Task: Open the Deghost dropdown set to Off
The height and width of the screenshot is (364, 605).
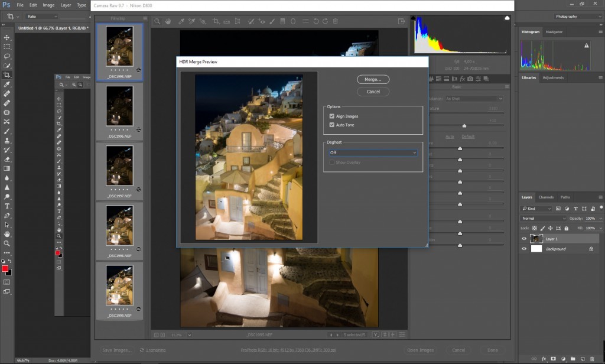Action: coord(373,152)
